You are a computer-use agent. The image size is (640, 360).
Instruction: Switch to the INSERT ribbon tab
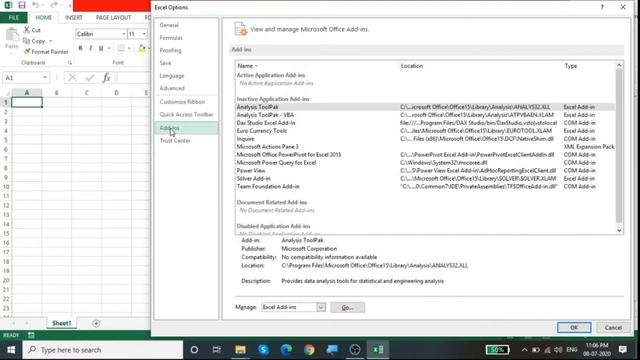[74, 18]
